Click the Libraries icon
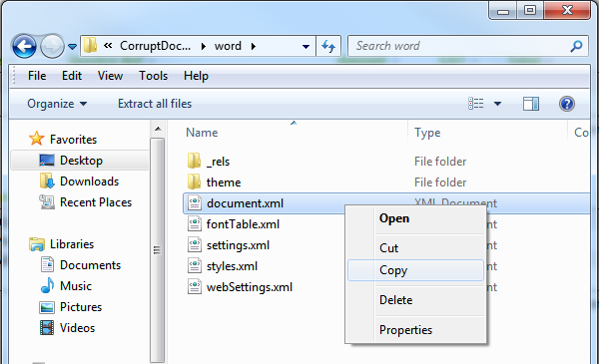 (x=37, y=244)
